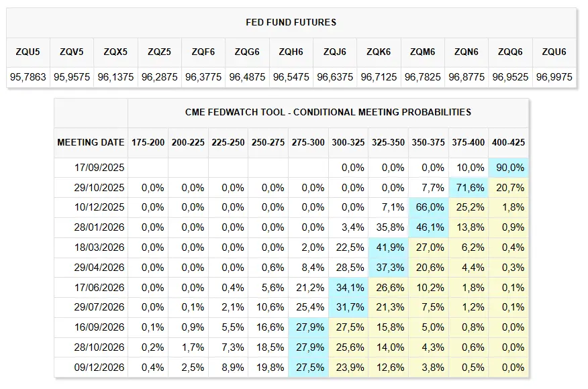Click the ZQZ5 contract column header
The width and height of the screenshot is (588, 389).
pos(160,51)
